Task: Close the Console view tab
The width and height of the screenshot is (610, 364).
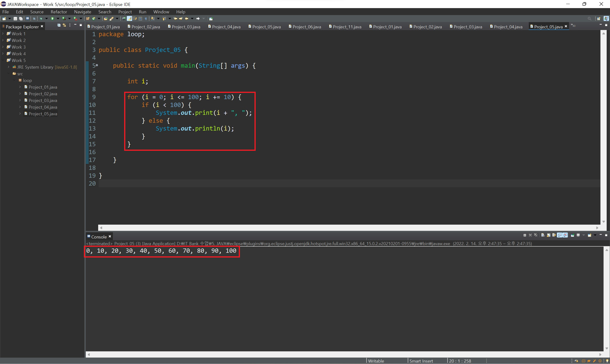Action: (x=110, y=237)
